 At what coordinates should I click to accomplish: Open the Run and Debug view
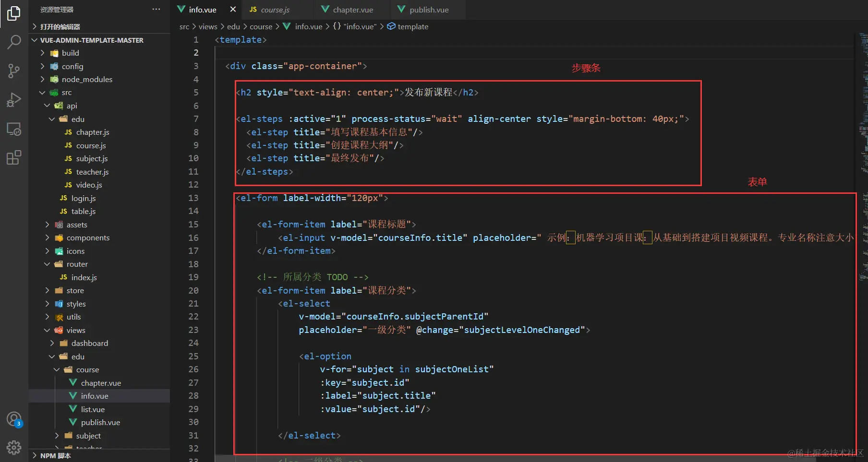point(14,100)
